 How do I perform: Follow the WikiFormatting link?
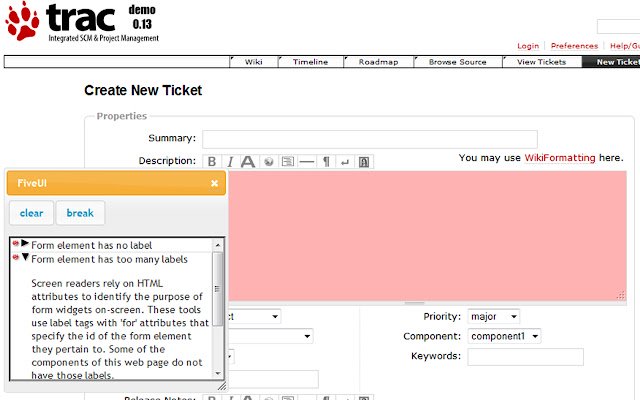click(560, 158)
